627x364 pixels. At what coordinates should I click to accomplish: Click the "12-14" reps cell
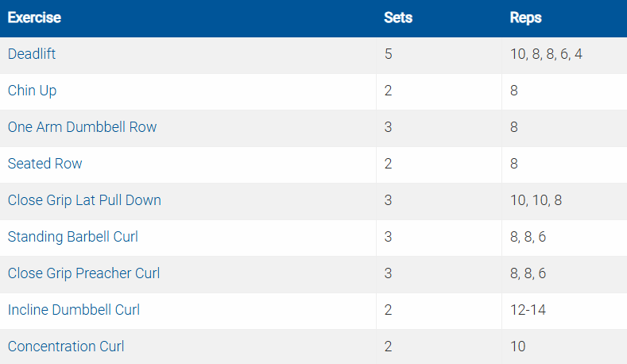coord(528,311)
